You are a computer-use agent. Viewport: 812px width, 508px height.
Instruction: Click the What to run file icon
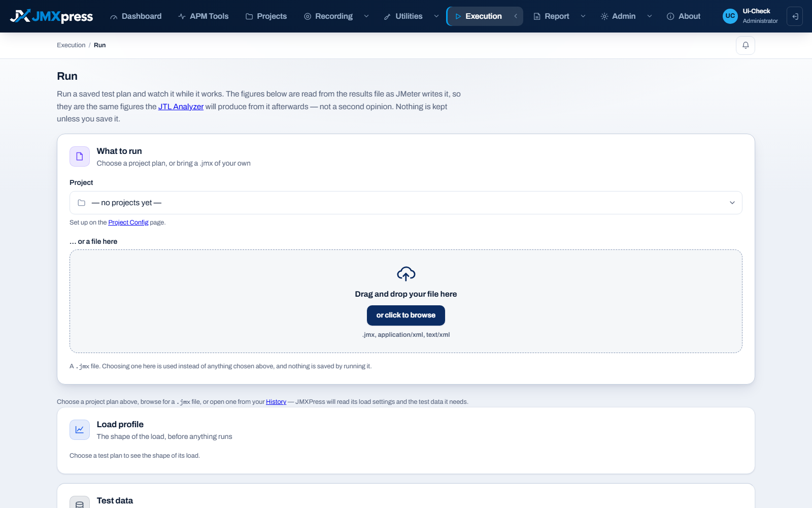(80, 156)
